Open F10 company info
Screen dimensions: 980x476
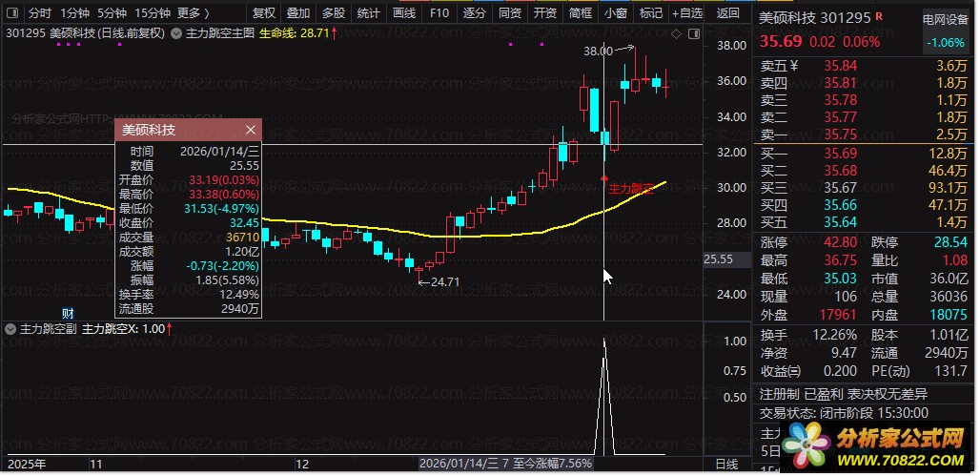[x=439, y=12]
